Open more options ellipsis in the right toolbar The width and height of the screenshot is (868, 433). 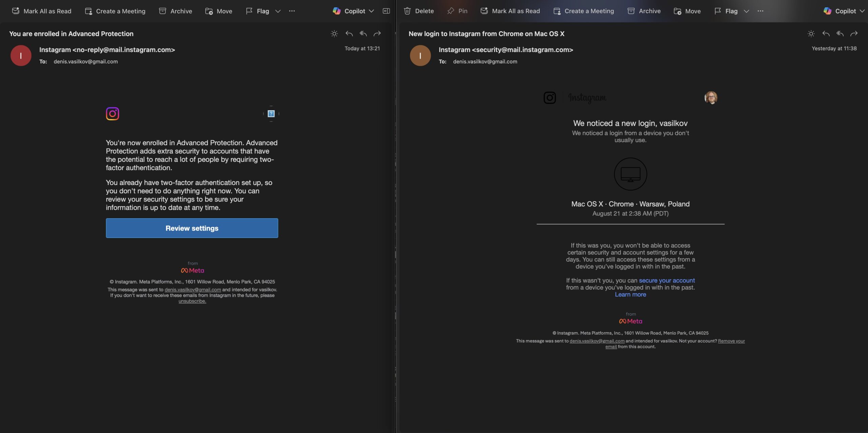[761, 11]
